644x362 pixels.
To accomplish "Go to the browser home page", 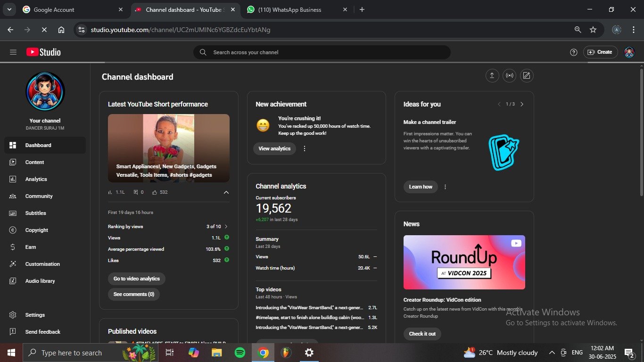I will [x=61, y=30].
